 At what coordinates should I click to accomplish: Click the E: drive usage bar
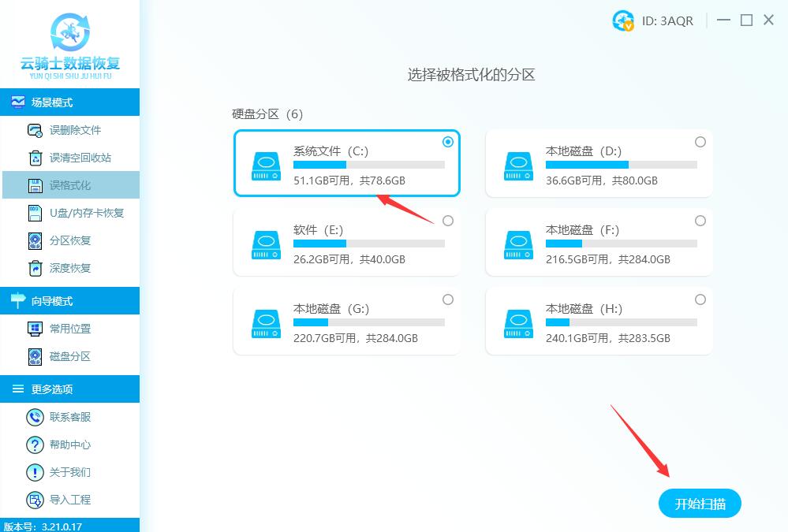point(369,244)
